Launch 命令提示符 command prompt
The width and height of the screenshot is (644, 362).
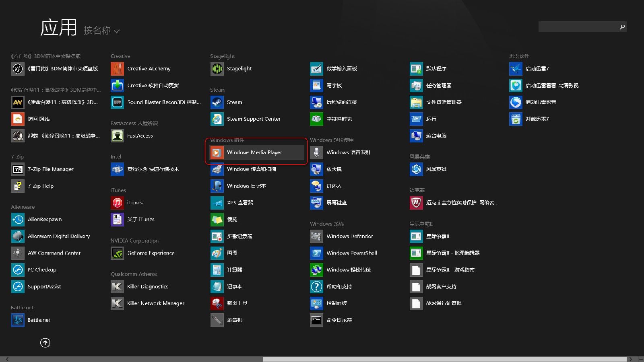(331, 320)
